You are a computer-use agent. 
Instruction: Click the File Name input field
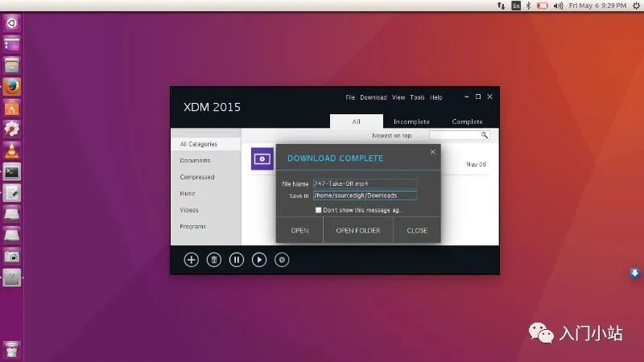365,183
